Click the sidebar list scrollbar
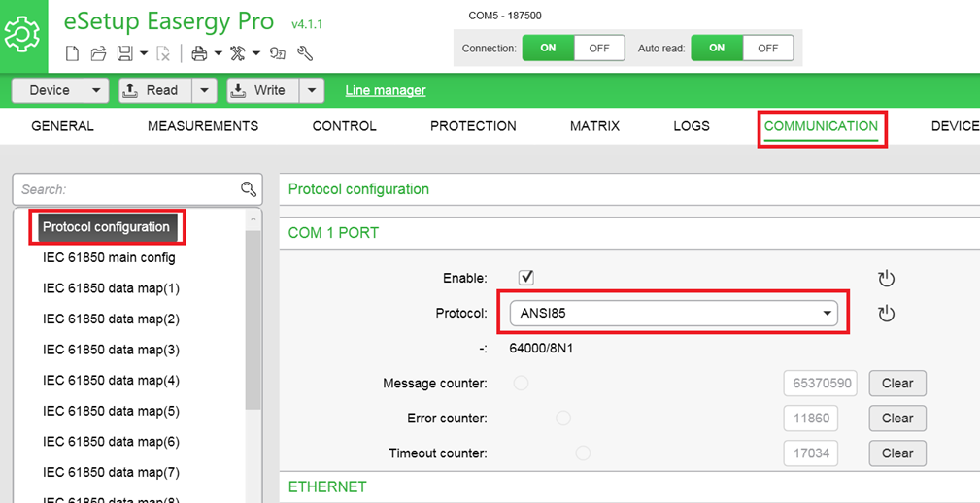980x503 pixels. (x=253, y=319)
